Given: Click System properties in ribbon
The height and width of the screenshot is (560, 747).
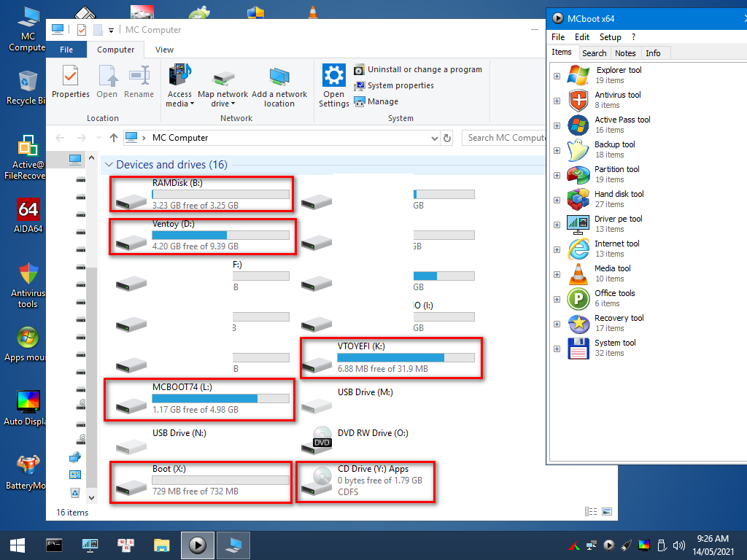Looking at the screenshot, I should coord(394,86).
